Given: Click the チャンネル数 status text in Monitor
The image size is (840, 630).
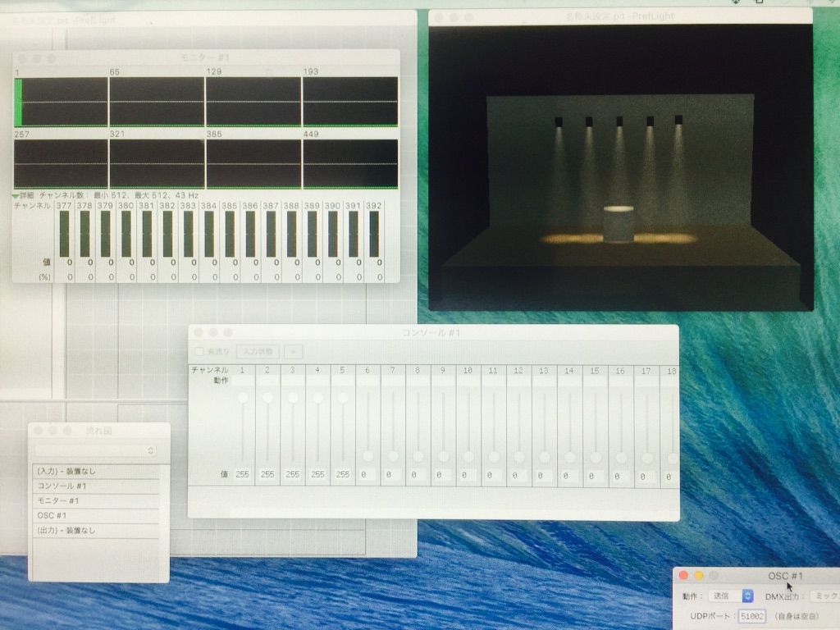Looking at the screenshot, I should pyautogui.click(x=119, y=195).
